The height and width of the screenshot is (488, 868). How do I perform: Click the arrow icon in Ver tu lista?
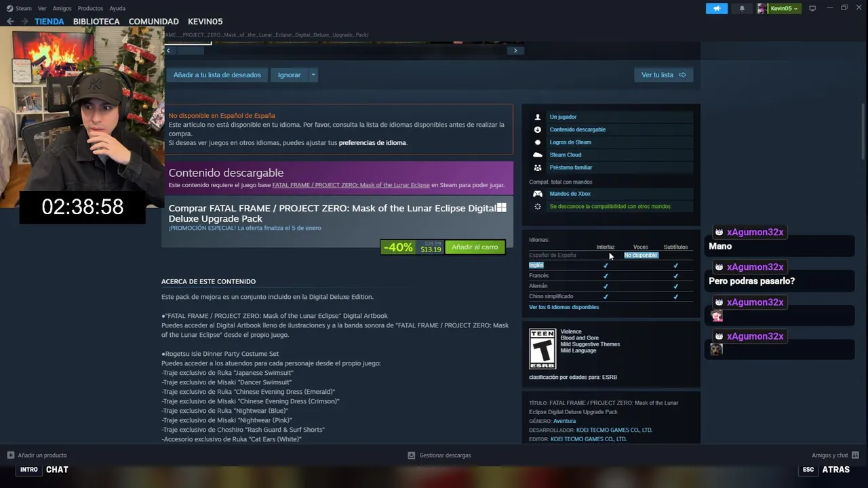coord(682,75)
